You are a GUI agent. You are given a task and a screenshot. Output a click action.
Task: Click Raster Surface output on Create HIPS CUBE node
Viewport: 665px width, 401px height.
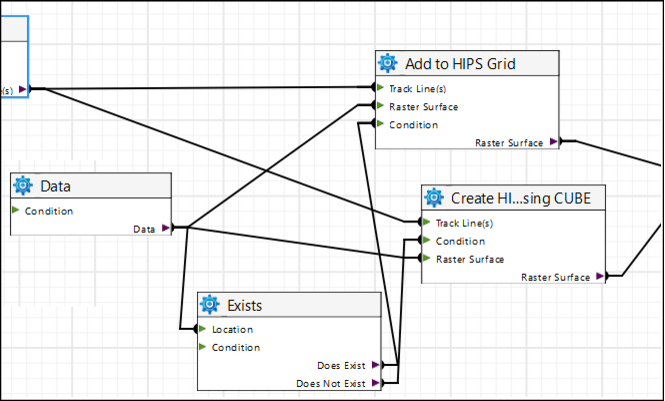597,276
